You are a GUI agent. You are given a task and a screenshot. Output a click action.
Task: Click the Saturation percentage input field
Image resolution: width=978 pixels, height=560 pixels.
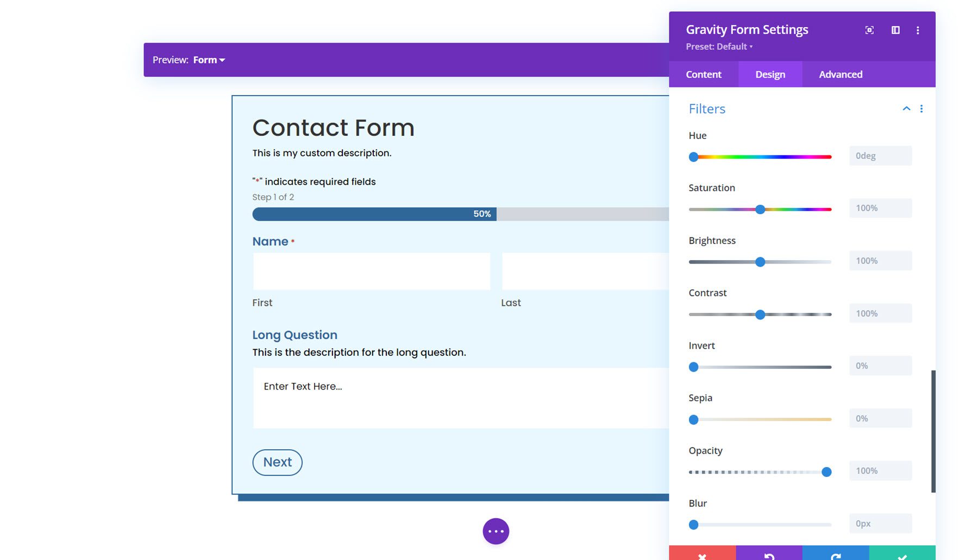pos(880,208)
